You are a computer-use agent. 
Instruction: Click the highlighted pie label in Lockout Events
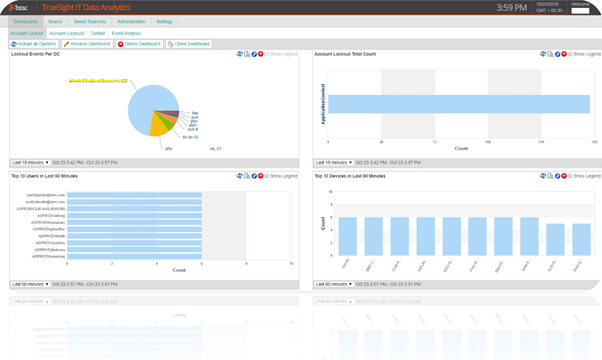(98, 81)
